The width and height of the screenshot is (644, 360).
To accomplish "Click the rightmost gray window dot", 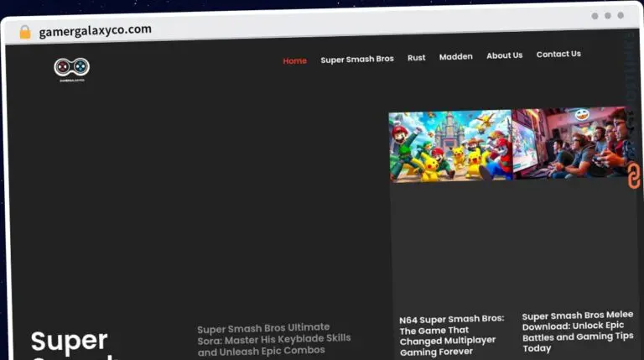I will 621,15.
